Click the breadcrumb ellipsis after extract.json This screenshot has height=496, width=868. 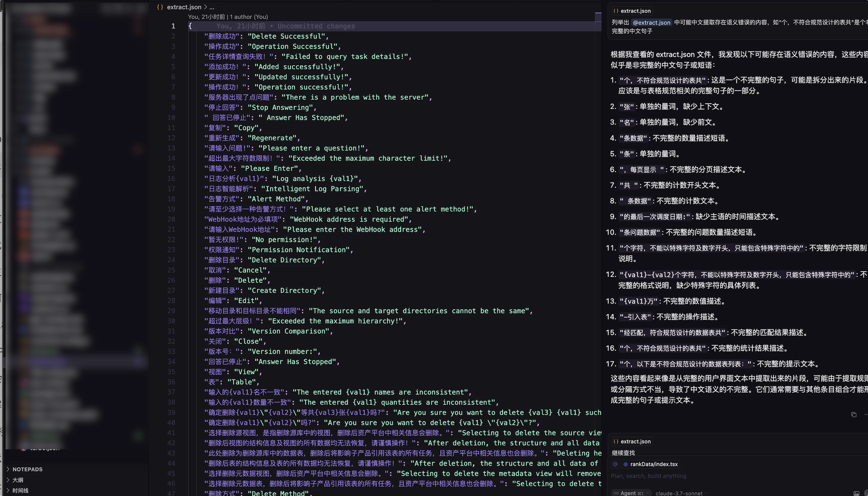click(212, 7)
